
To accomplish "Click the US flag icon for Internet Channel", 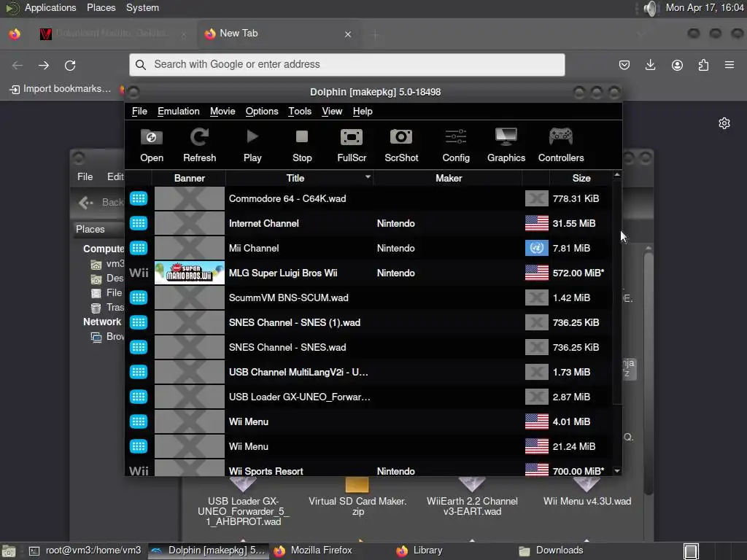I will click(536, 223).
